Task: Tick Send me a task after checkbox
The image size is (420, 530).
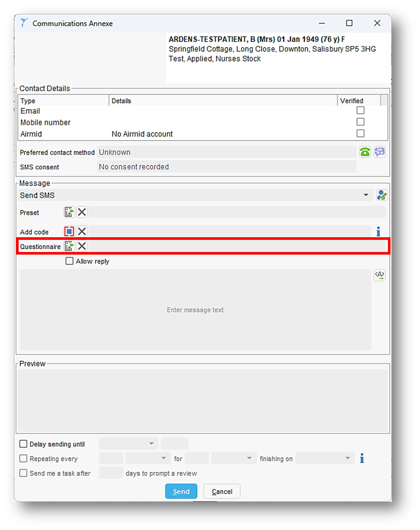Action: click(x=23, y=473)
